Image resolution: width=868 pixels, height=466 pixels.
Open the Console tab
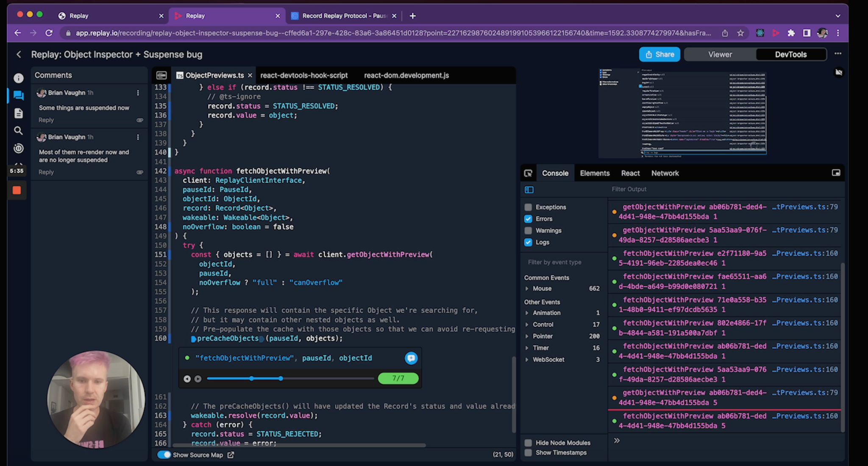pyautogui.click(x=555, y=173)
